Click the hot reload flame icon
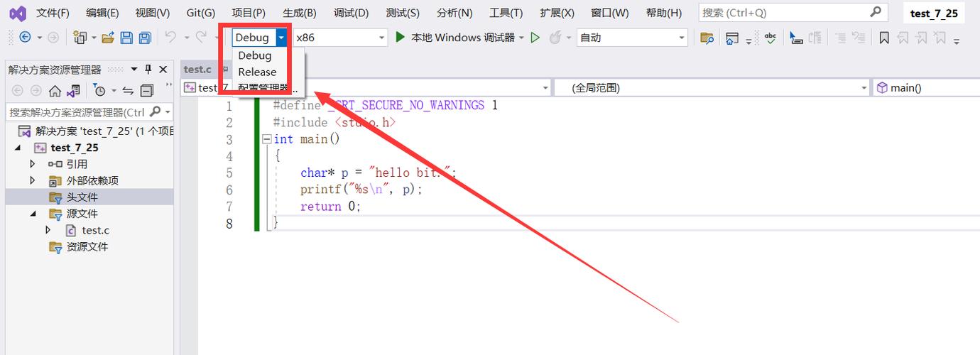This screenshot has width=980, height=355. point(555,38)
